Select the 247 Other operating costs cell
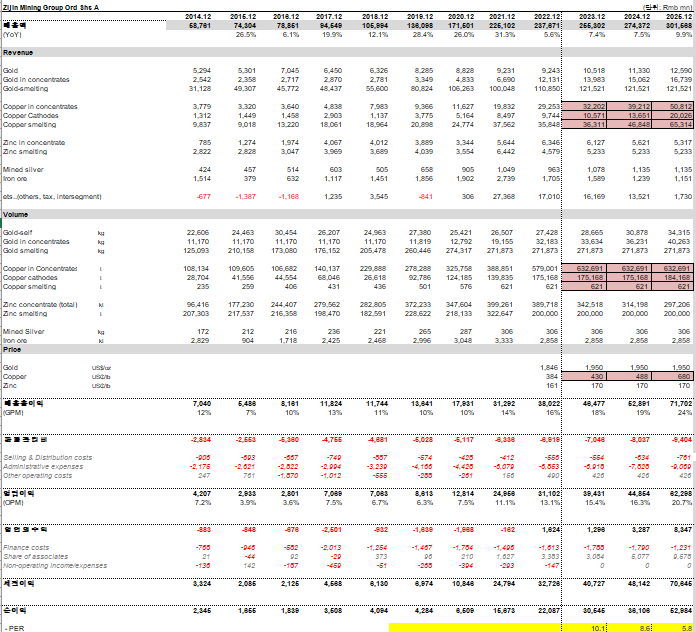 [x=205, y=476]
